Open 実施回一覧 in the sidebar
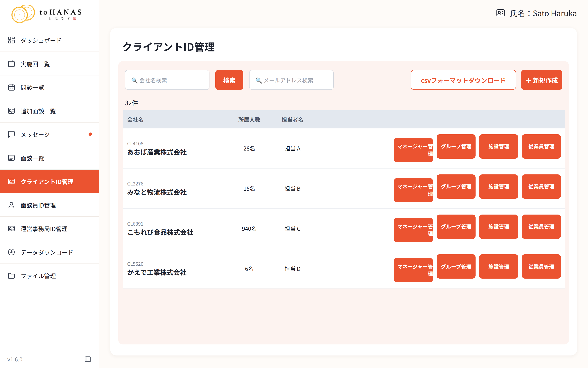Viewport: 588px width, 368px height. click(50, 64)
